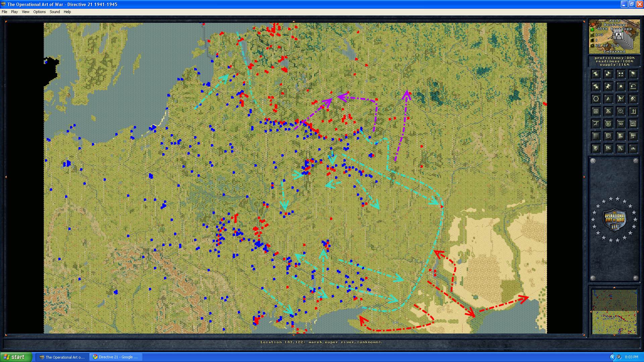Toggle the flag display button
644x362 pixels.
point(633,74)
